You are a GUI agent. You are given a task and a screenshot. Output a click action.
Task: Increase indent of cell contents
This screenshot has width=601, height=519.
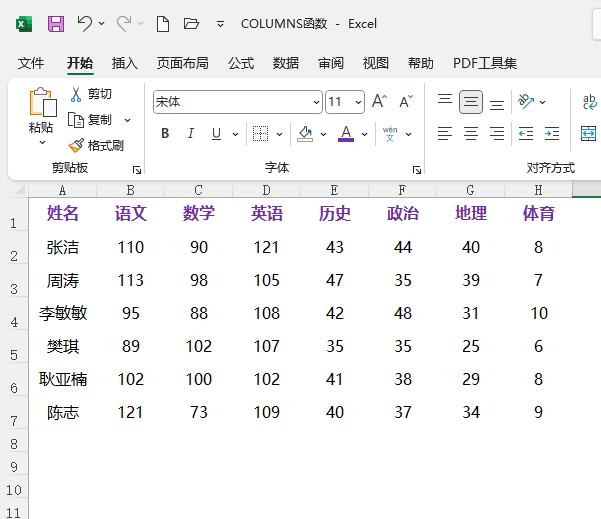tap(552, 133)
